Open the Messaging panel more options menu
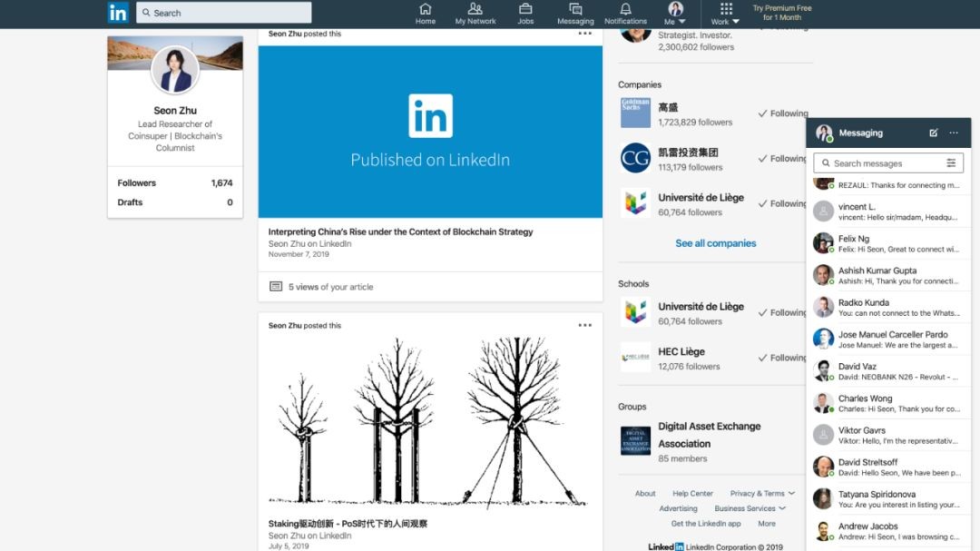The height and width of the screenshot is (551, 980). tap(953, 133)
